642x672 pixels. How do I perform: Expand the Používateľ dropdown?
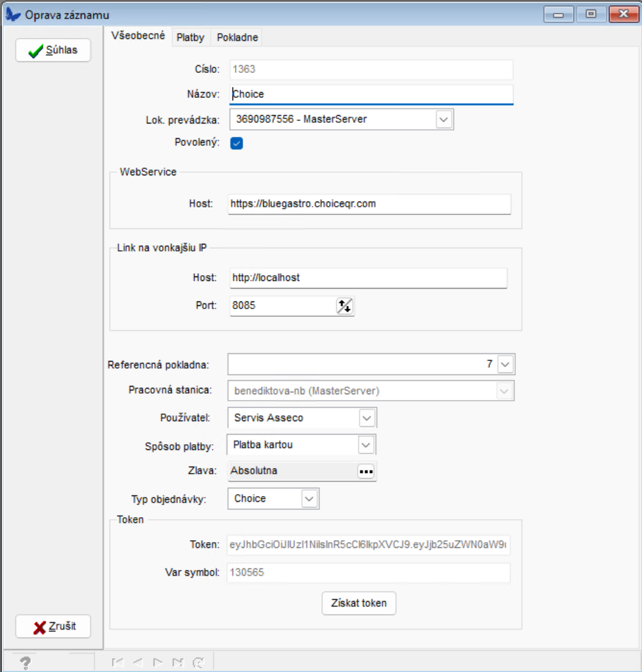tap(367, 418)
